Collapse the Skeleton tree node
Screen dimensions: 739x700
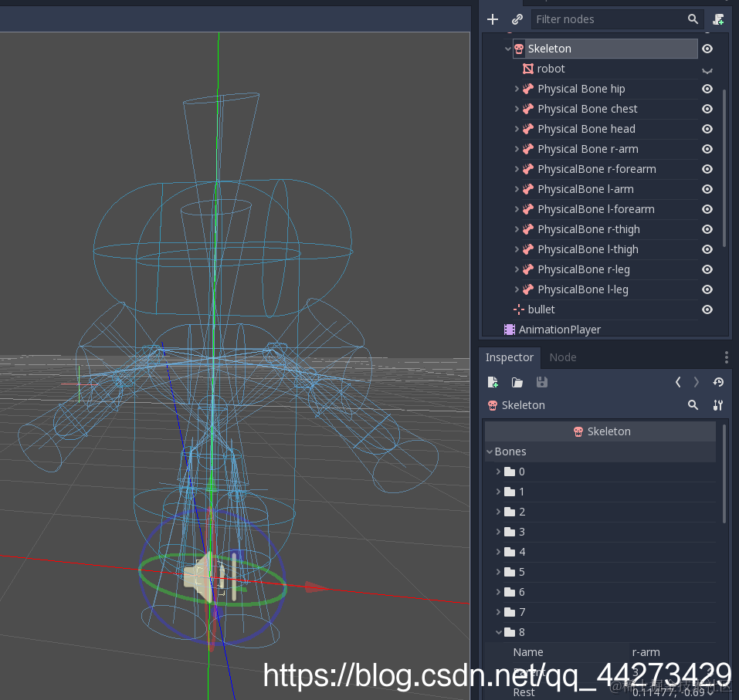[507, 49]
